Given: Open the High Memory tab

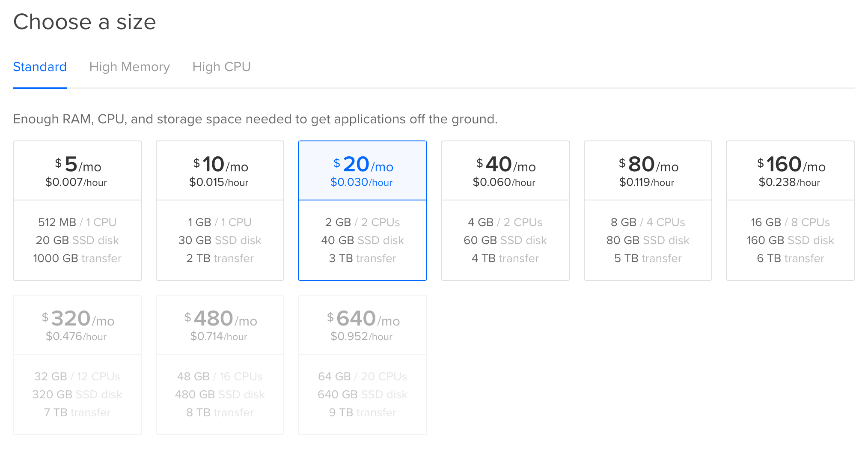Looking at the screenshot, I should pyautogui.click(x=129, y=67).
